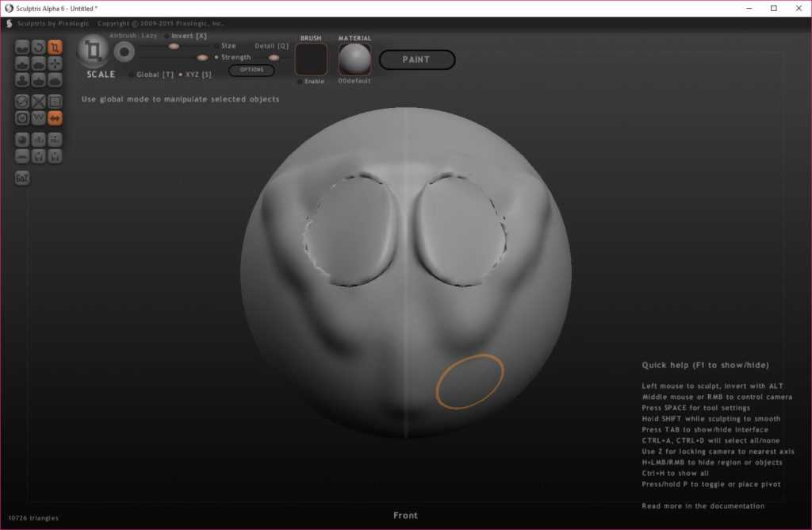Select the Grab tool with four arrows
Viewport: 812px width, 530px height.
(55, 63)
